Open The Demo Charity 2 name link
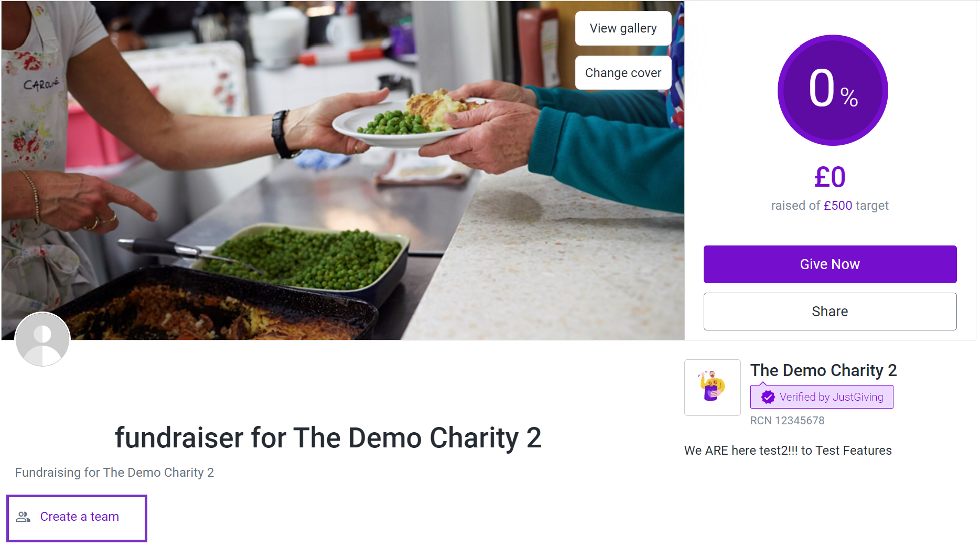The width and height of the screenshot is (980, 546). 823,370
